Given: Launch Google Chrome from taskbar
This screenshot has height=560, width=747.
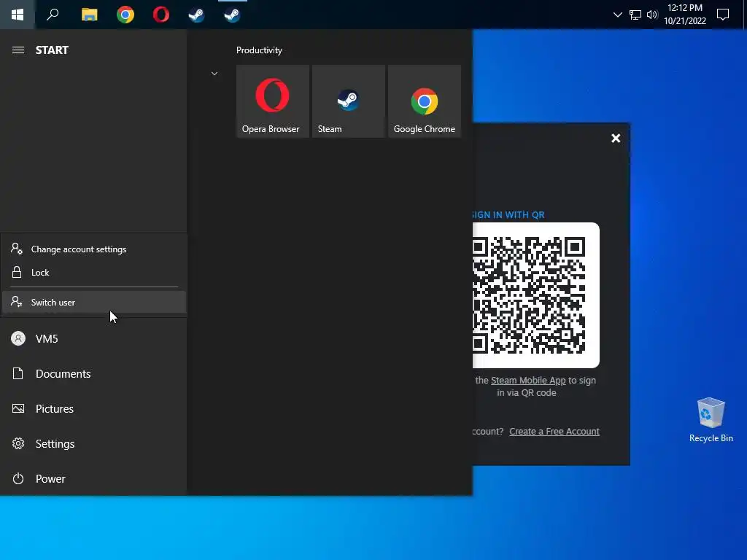Looking at the screenshot, I should point(125,15).
